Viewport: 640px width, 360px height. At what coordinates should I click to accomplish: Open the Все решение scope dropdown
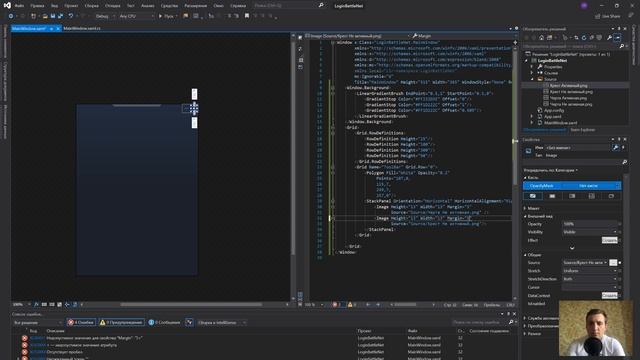click(x=37, y=322)
